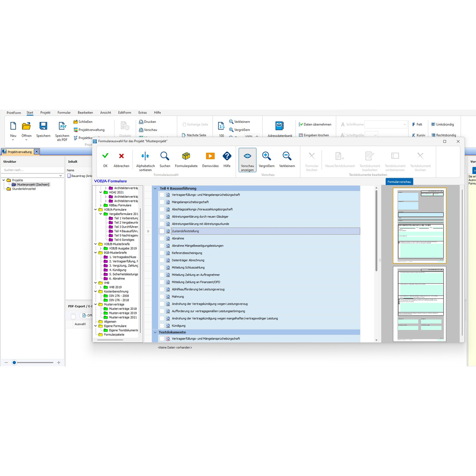Switch to the Formularvorschau tab
This screenshot has width=476, height=476.
399,182
